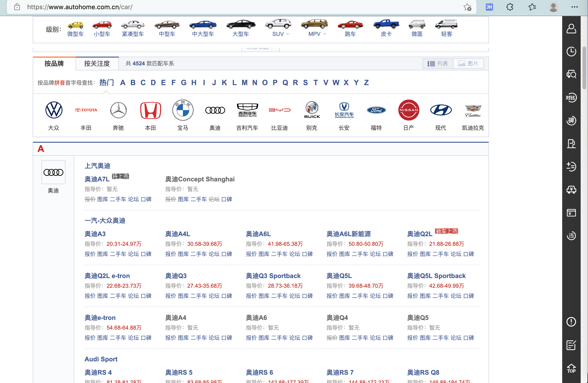This screenshot has width=588, height=383.
Task: Filter brands by letter B
Action: point(133,82)
